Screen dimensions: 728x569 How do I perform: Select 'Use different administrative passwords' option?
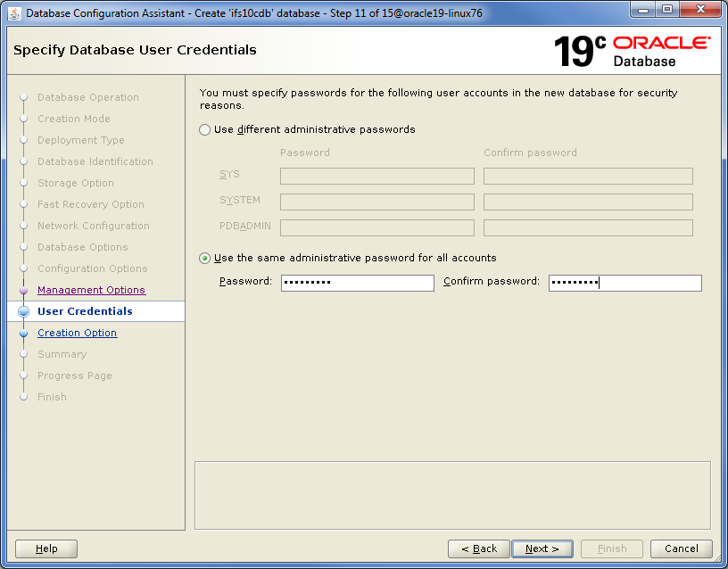coord(205,129)
